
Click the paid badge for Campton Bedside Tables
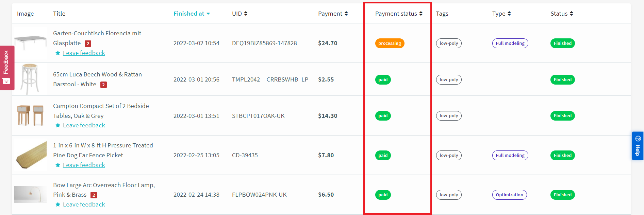pyautogui.click(x=383, y=115)
